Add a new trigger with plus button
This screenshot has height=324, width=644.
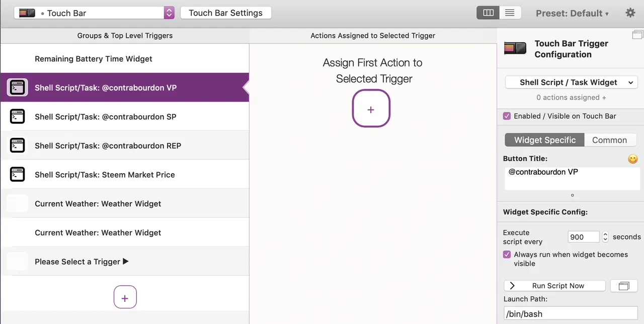click(x=125, y=298)
